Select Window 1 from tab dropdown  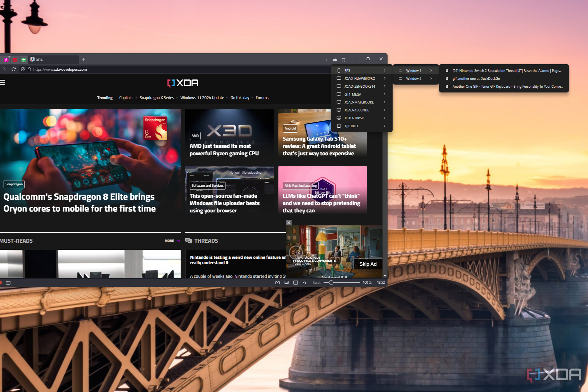(413, 70)
